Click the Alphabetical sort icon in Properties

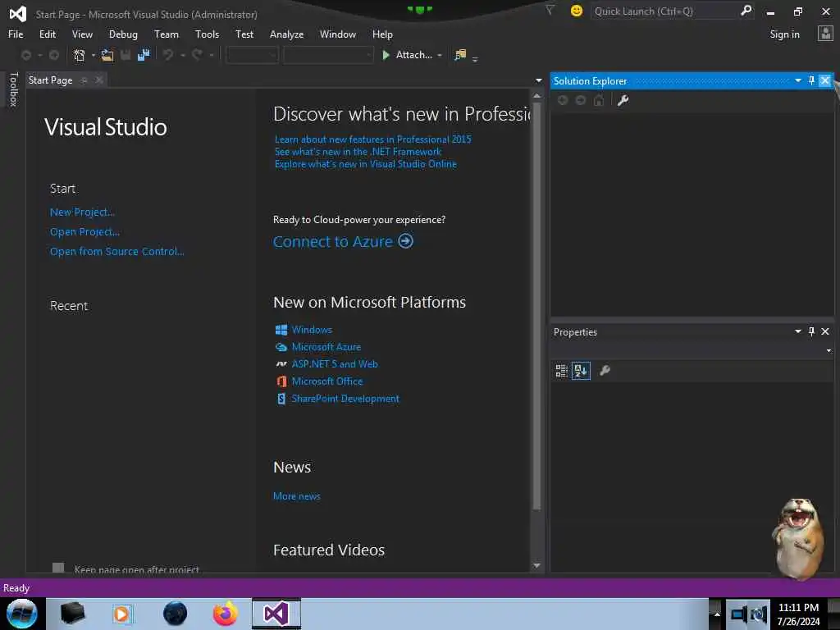(x=581, y=371)
